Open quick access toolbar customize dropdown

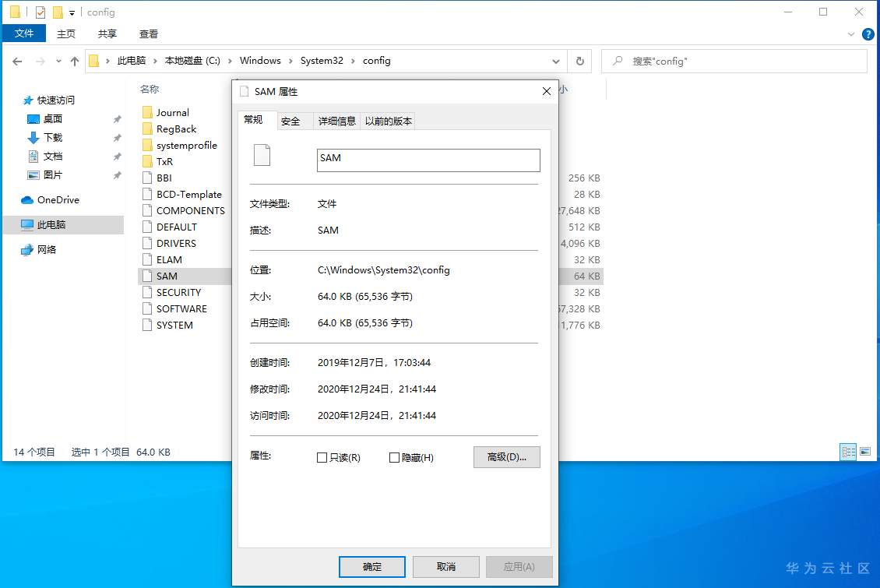pos(72,12)
